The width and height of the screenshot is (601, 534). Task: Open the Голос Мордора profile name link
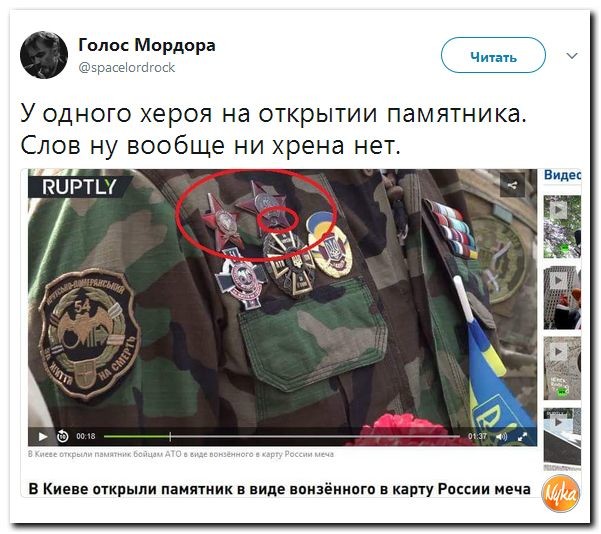pos(147,45)
